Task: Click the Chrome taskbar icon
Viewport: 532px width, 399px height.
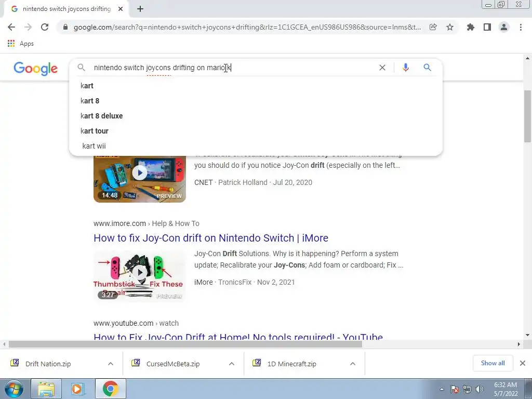Action: point(110,389)
